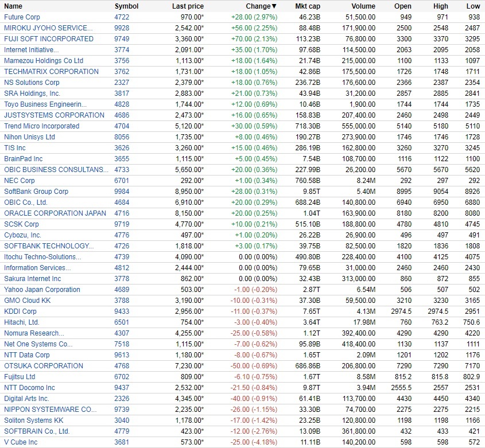The image size is (485, 448).
Task: Sort by Symbol column header
Action: (126, 6)
